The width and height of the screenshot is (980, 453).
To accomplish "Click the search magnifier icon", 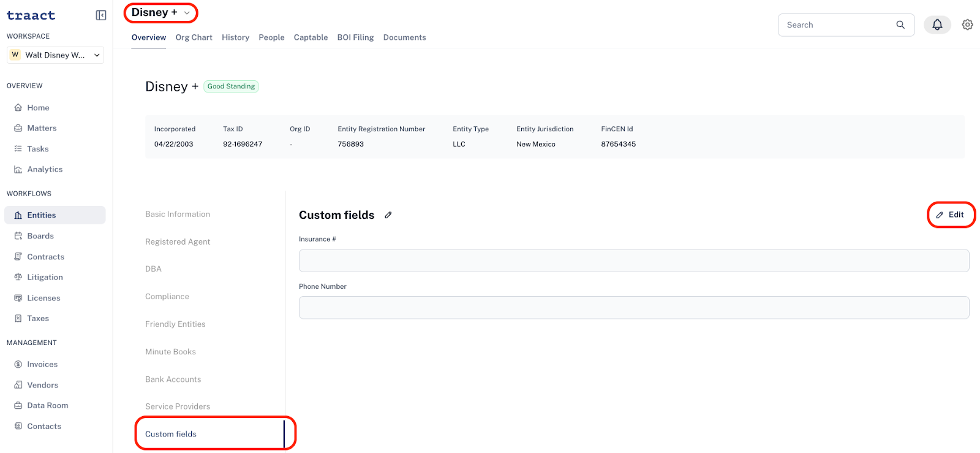I will point(900,25).
